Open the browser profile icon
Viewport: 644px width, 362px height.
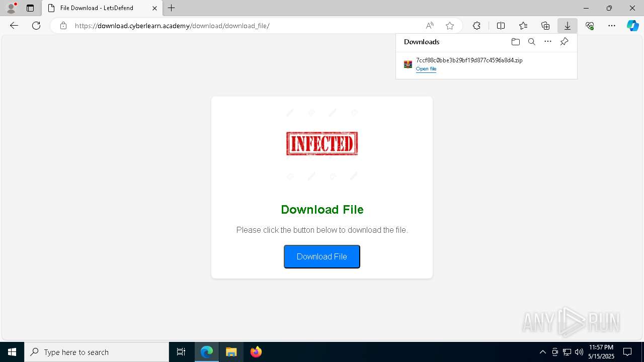pos(11,8)
